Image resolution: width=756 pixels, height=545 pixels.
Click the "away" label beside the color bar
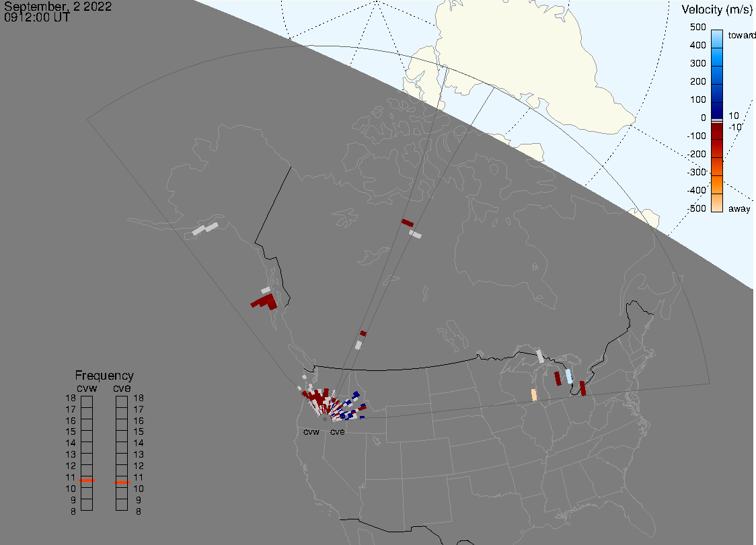point(739,208)
